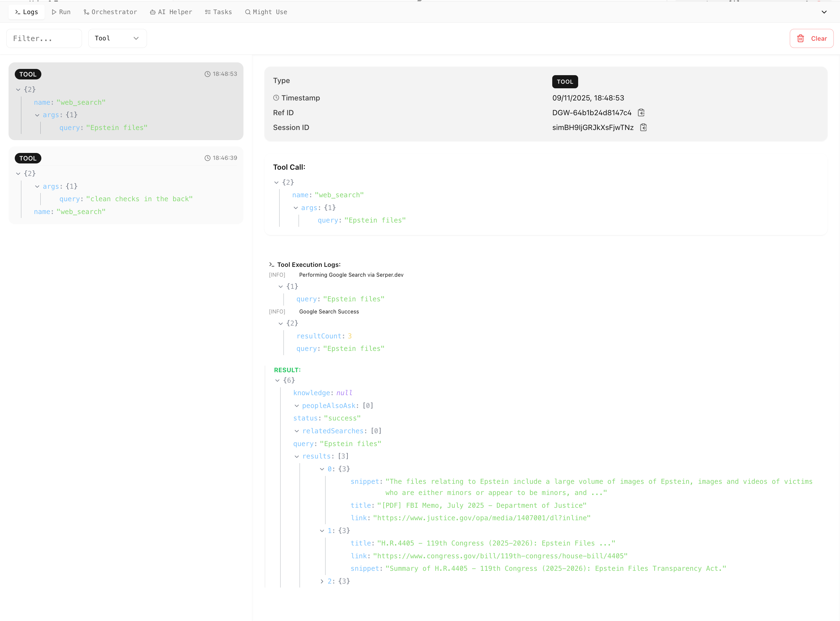
Task: Copy the Session ID value
Action: click(643, 127)
